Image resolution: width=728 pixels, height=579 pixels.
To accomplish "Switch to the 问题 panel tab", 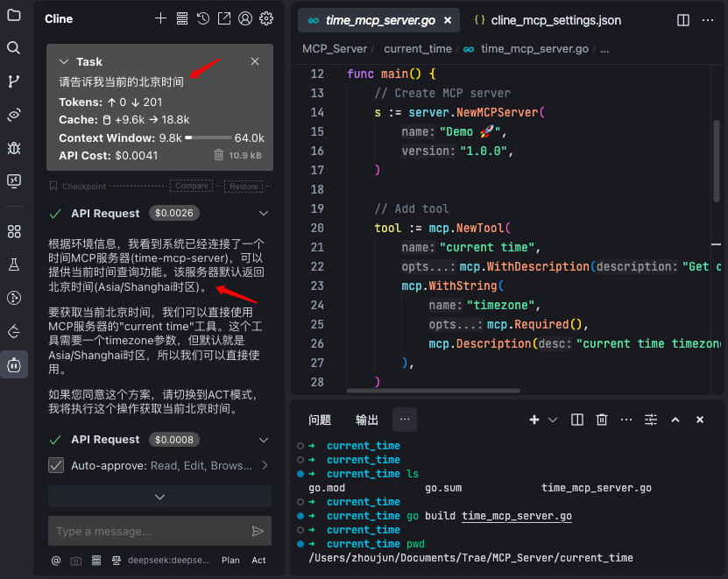I will tap(321, 420).
